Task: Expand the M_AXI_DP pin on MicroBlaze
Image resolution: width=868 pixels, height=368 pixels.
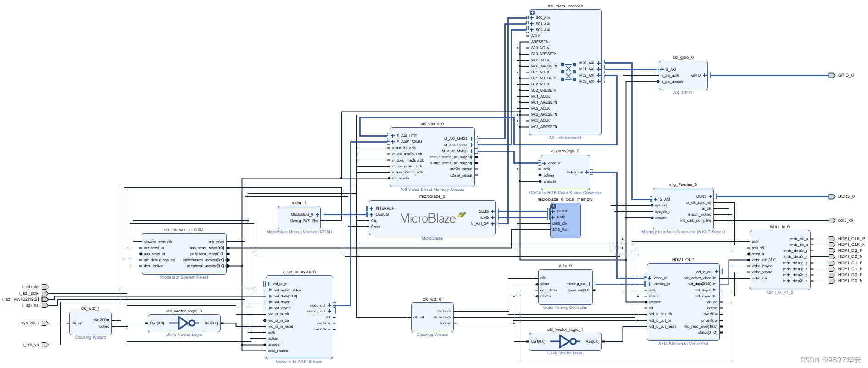Action: (493, 224)
